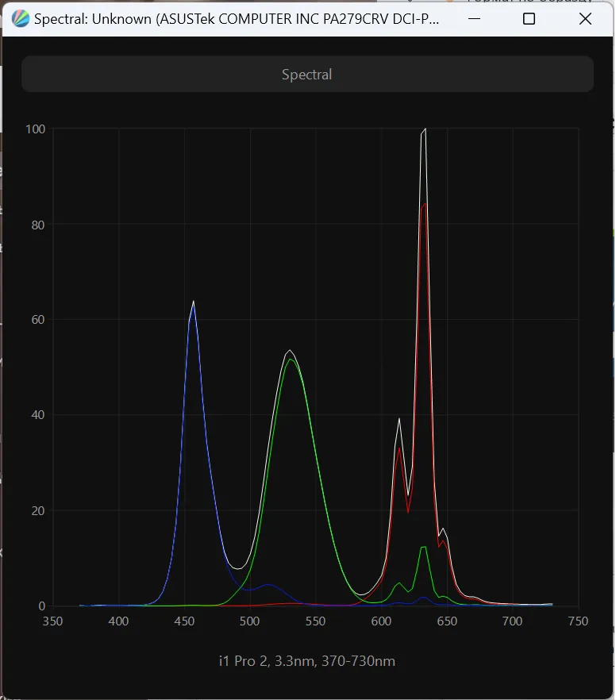Screen dimensions: 616x700
Task: Click the secondary white peak near 614nm
Action: [x=400, y=419]
